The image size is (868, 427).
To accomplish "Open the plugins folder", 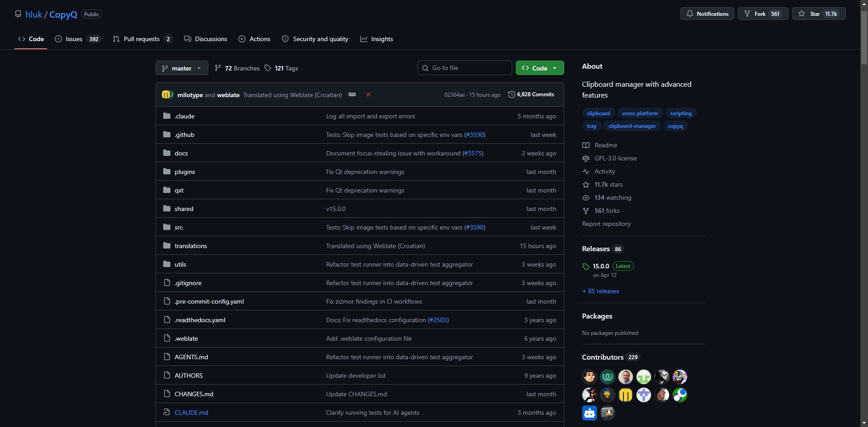I will (184, 172).
